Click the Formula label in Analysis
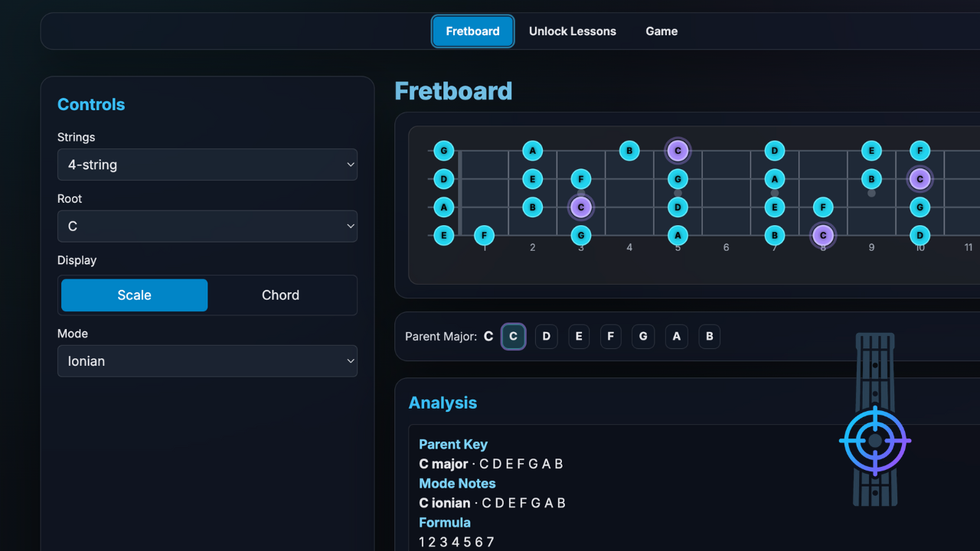The image size is (980, 551). [x=445, y=523]
